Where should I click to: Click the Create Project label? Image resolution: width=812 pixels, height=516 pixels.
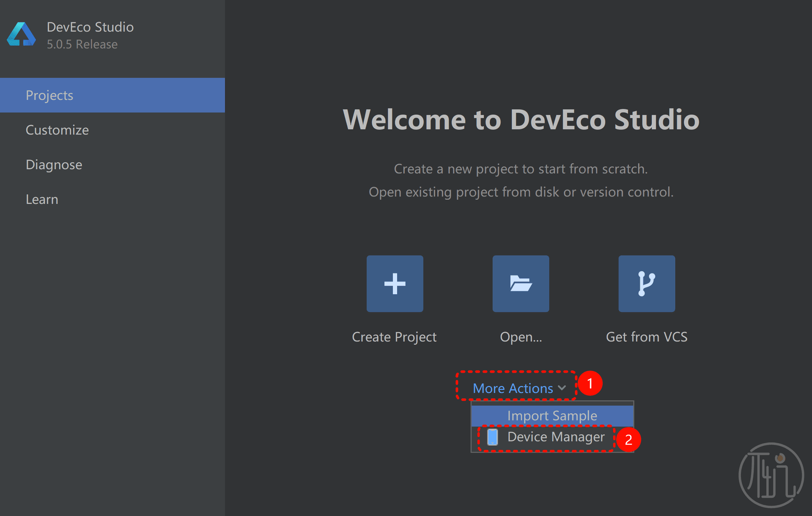click(x=394, y=337)
